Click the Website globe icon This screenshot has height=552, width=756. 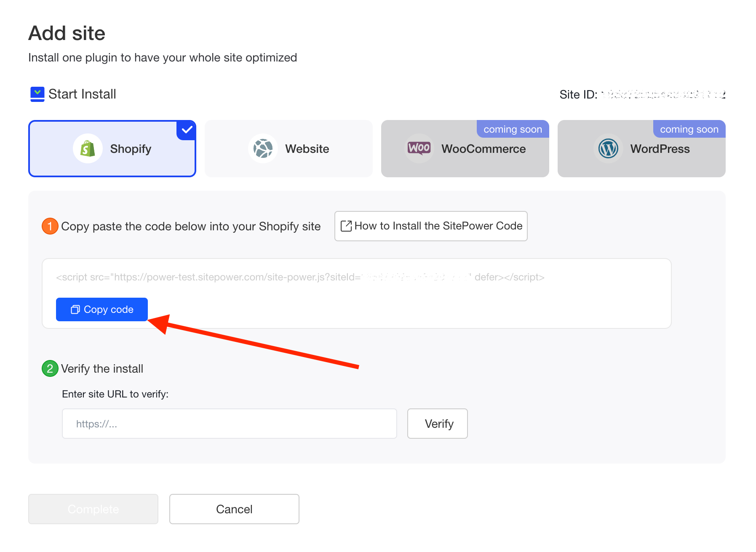263,149
